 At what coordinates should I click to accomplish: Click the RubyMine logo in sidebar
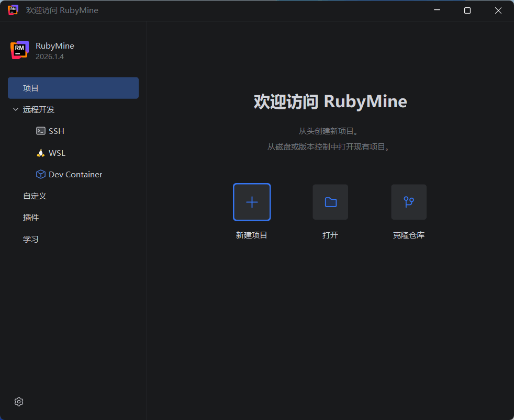[20, 50]
